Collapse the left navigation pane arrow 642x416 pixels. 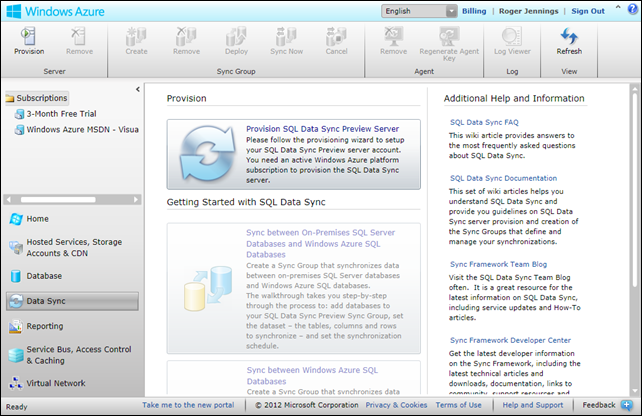click(138, 89)
